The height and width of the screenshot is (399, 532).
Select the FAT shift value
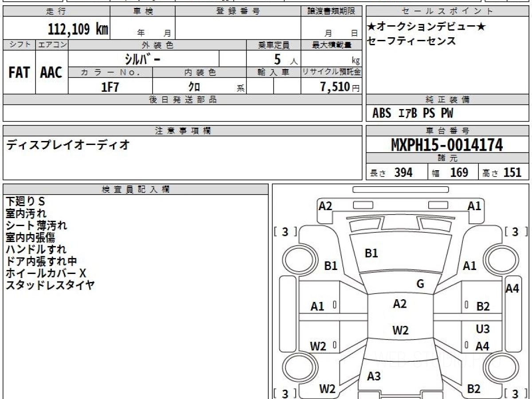point(19,73)
